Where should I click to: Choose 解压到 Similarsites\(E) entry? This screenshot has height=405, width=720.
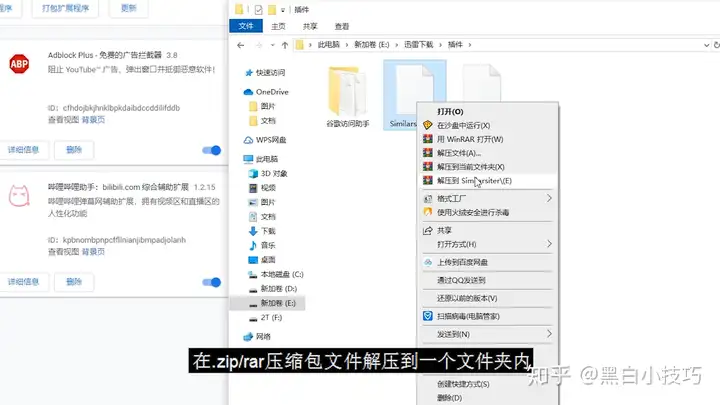point(487,180)
